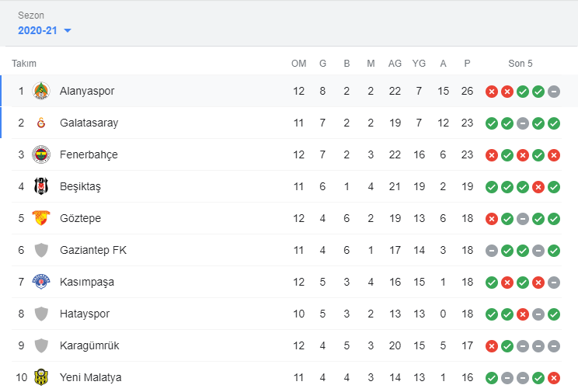Click the Göztepe team crest
This screenshot has width=578, height=392.
(x=41, y=218)
